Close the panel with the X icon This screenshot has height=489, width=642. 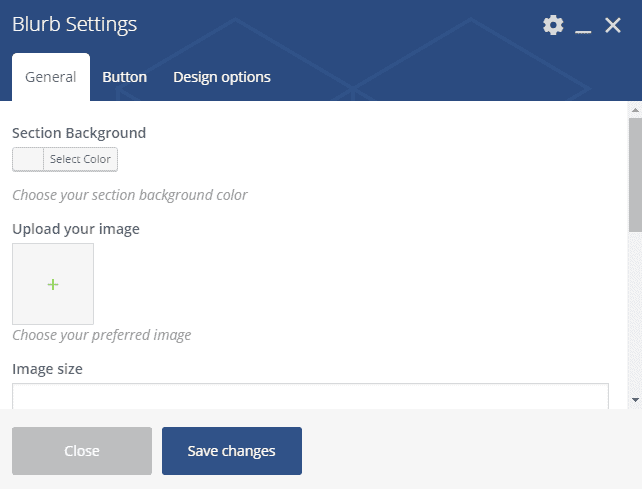tap(613, 25)
